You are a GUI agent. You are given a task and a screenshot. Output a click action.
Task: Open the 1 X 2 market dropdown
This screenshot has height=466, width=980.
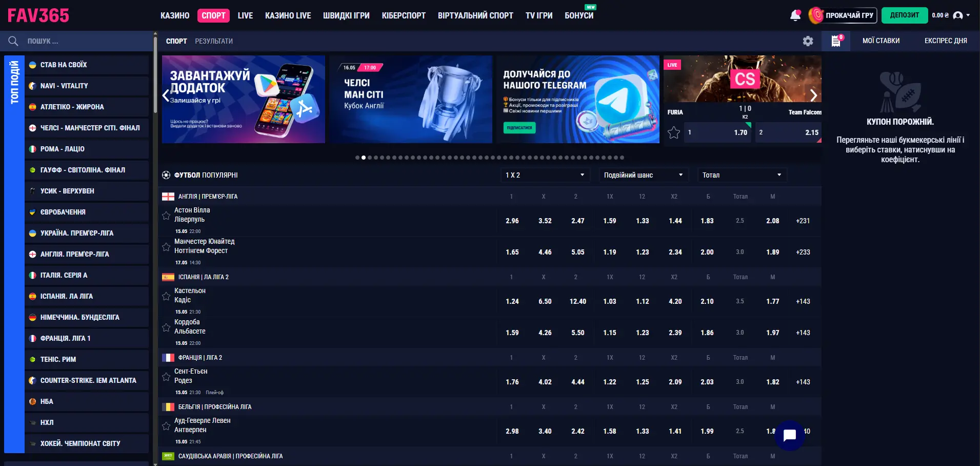(x=545, y=175)
